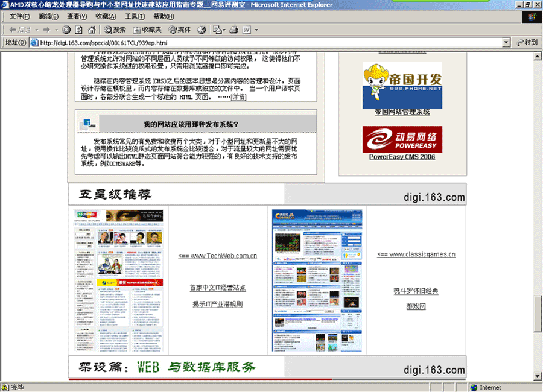Open the 收藏(A) menu
The height and width of the screenshot is (392, 543).
pyautogui.click(x=106, y=16)
